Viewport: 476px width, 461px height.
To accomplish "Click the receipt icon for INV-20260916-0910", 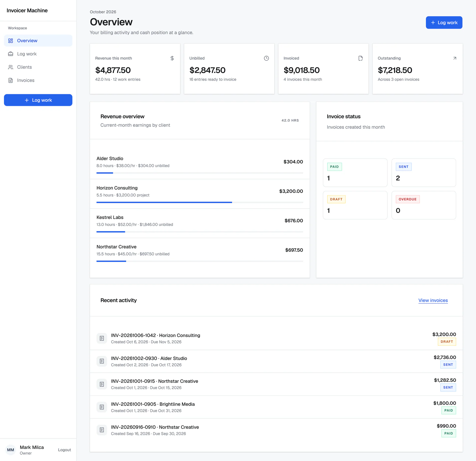I will point(102,430).
